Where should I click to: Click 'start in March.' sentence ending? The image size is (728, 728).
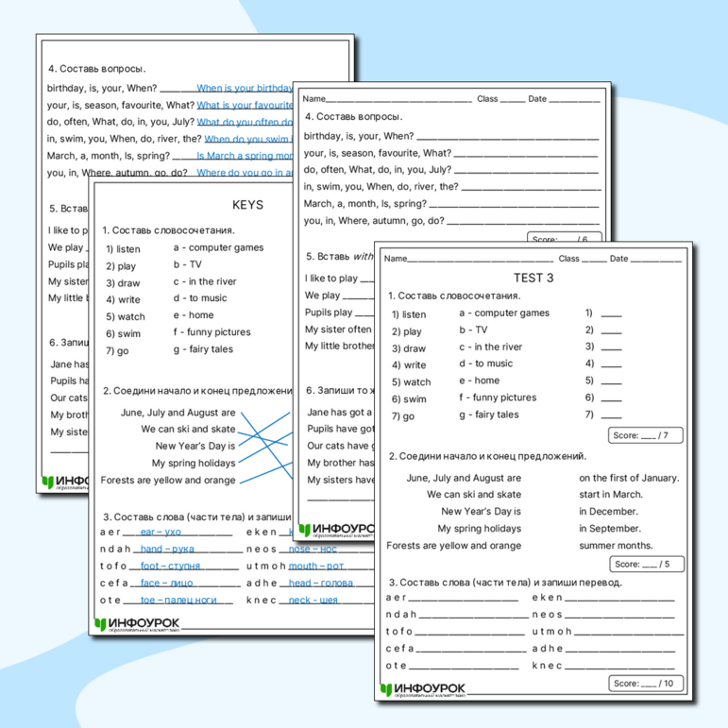611,495
